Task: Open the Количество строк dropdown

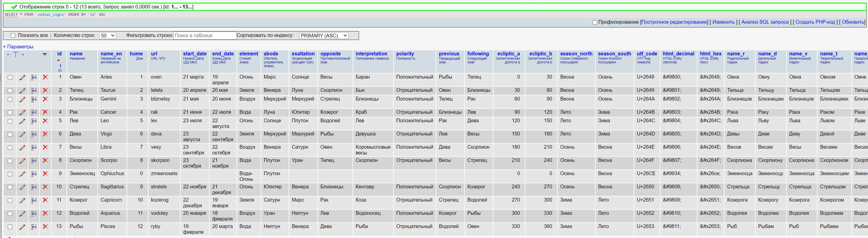Action: tap(108, 35)
